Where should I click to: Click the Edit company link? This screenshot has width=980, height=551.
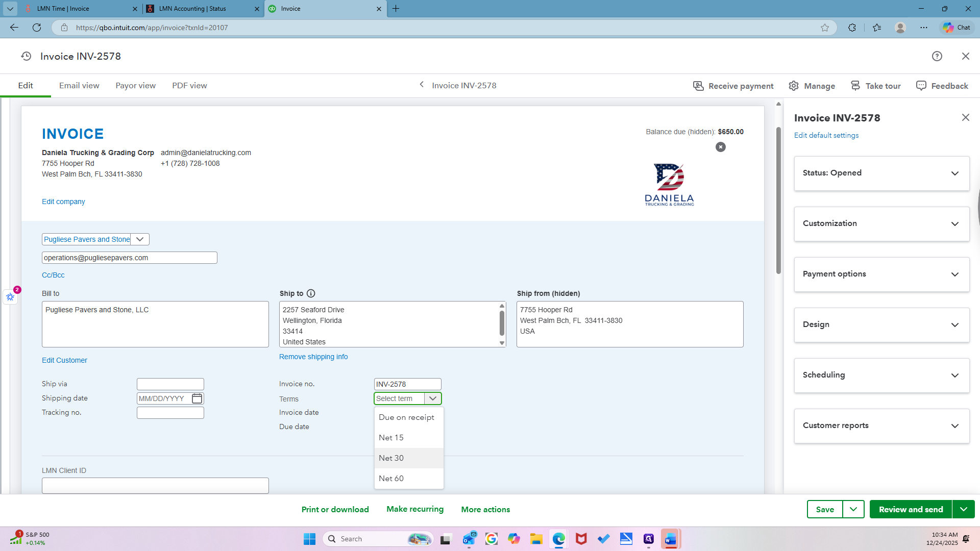(63, 202)
